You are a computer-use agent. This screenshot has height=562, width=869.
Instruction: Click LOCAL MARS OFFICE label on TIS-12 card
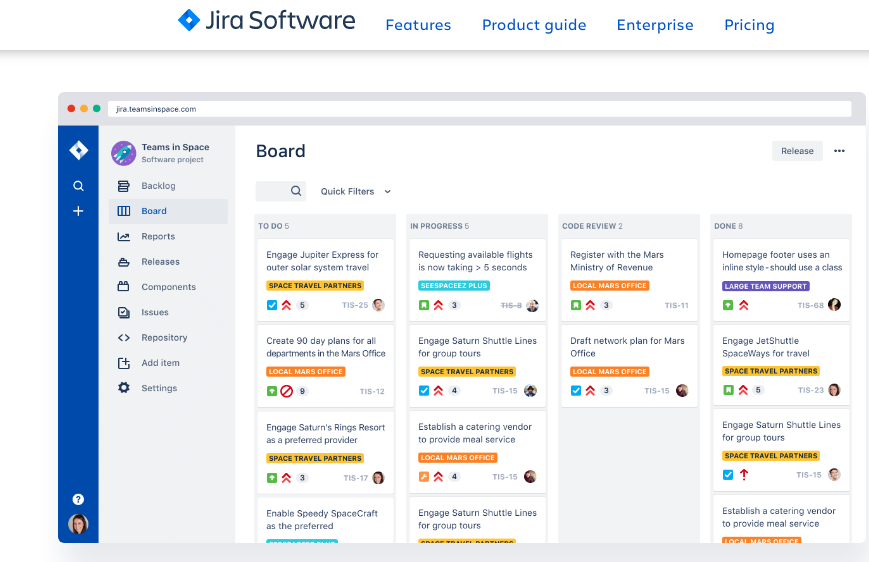pos(305,371)
